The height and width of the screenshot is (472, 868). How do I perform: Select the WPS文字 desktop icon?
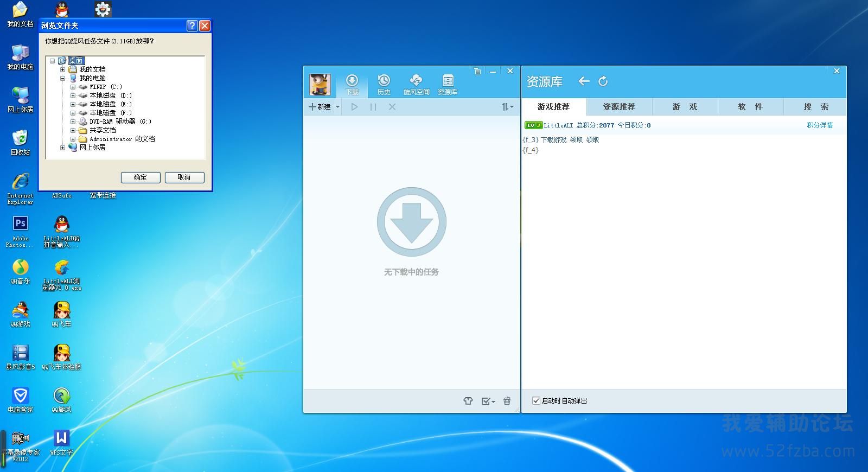(62, 443)
